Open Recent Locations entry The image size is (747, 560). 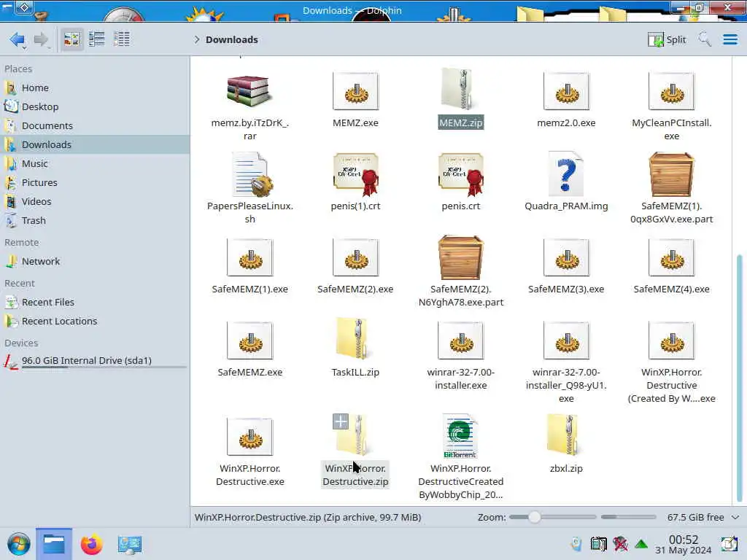click(x=95, y=322)
